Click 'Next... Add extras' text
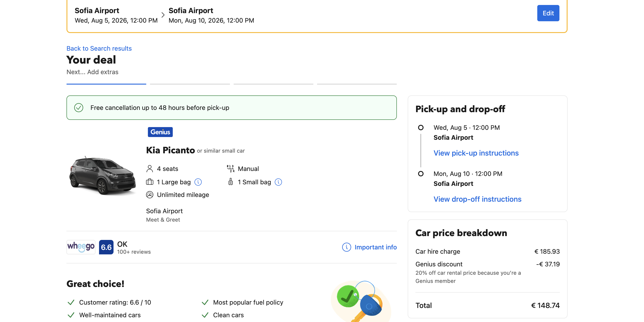644x322 pixels. pos(92,72)
